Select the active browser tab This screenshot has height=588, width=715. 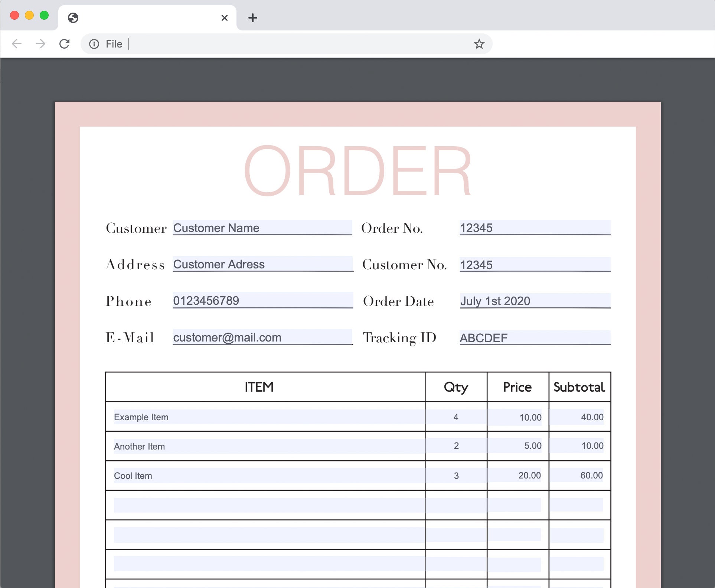[x=148, y=18]
